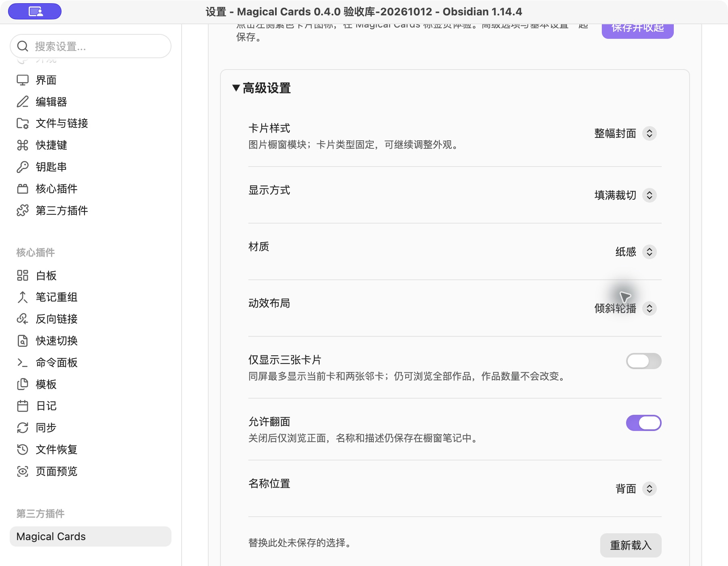Screen dimensions: 728x566
Task: Open the 文件恢复 plugin settings
Action: click(91, 450)
